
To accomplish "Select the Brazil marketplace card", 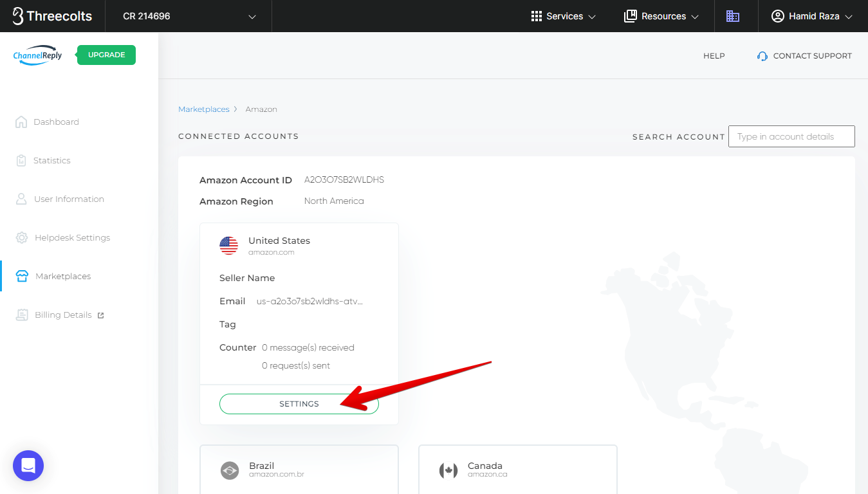I will pyautogui.click(x=299, y=470).
